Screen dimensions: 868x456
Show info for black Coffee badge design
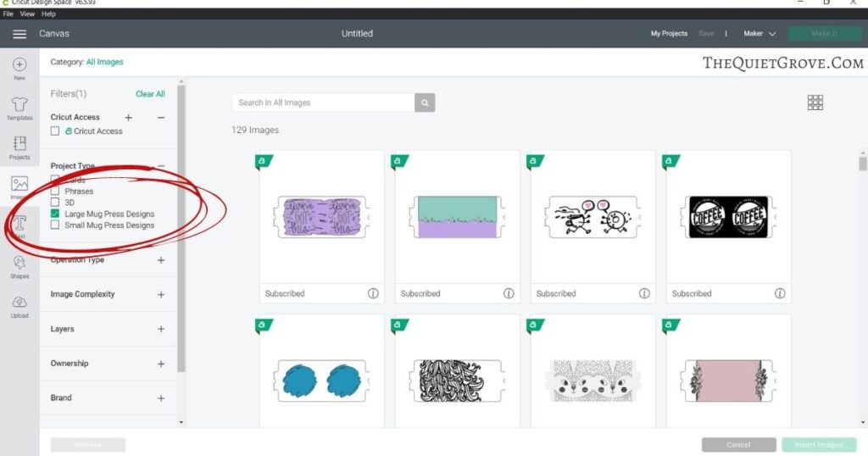coord(780,293)
